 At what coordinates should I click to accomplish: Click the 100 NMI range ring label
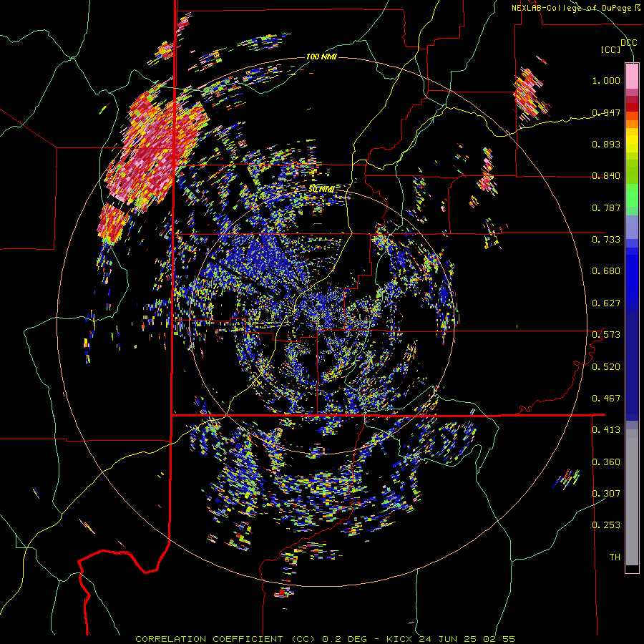click(x=321, y=57)
